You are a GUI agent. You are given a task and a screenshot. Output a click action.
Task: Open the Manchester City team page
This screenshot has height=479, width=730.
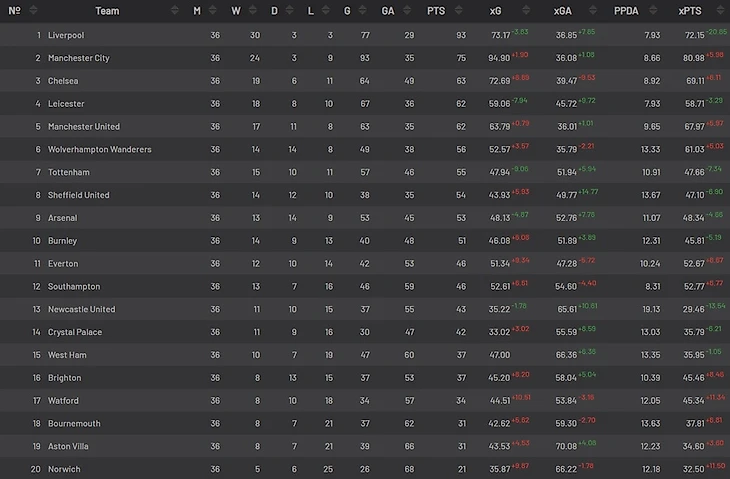79,58
